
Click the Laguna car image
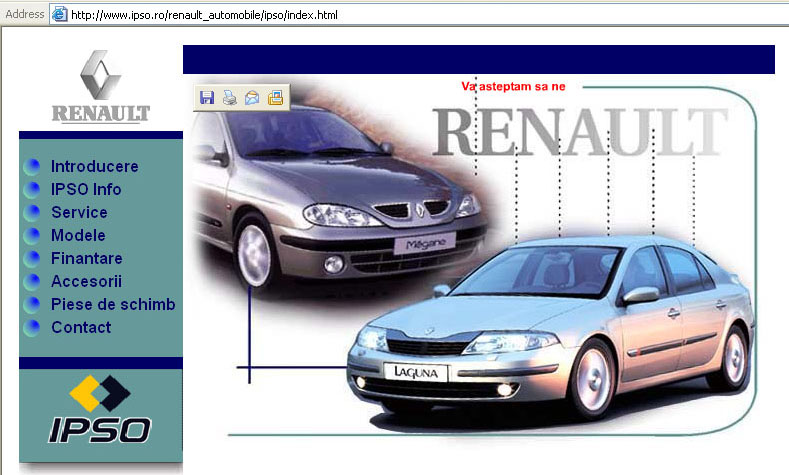[551, 330]
